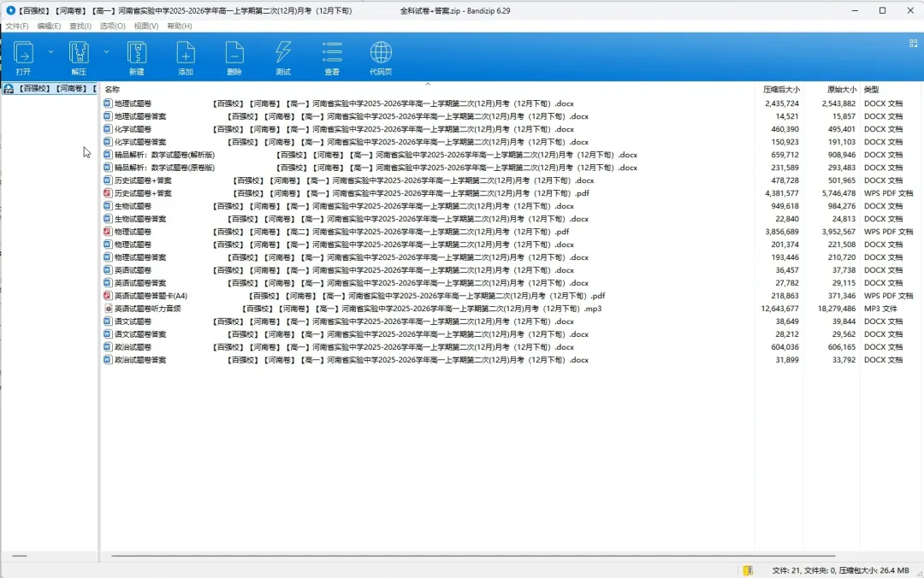Sort by the 原始大小 column header

tap(842, 90)
